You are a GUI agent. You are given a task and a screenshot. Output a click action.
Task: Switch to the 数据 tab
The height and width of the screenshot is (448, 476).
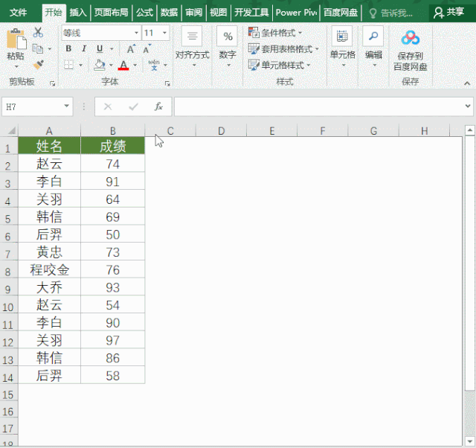[169, 13]
